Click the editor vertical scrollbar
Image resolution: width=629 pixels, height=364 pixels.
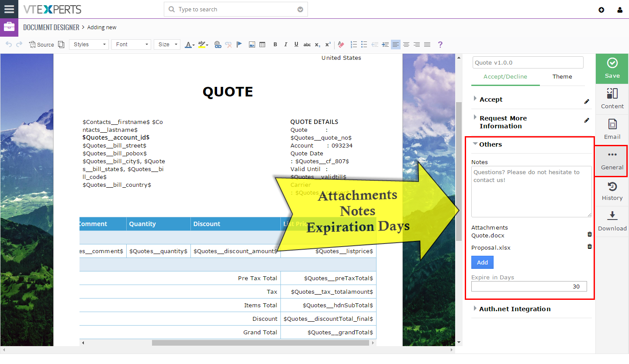[x=459, y=171]
